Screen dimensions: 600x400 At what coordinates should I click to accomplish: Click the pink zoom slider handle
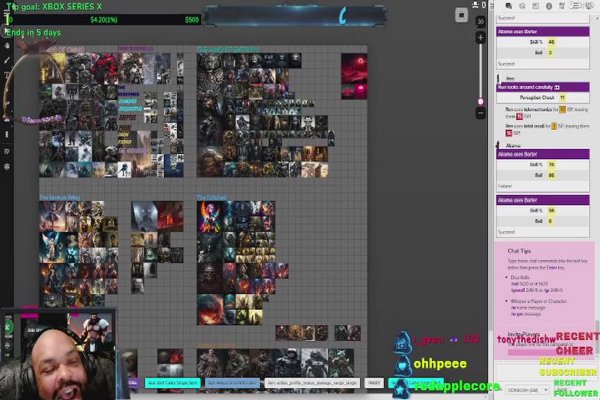pos(481,101)
